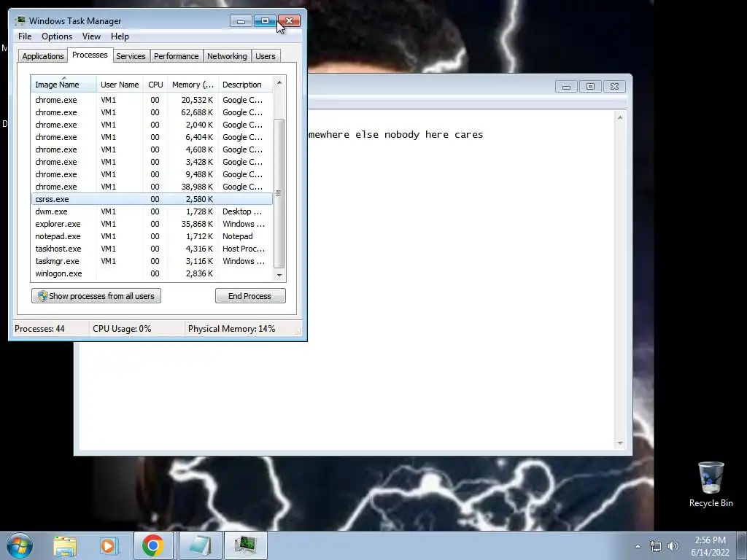Open the View menu

point(91,36)
